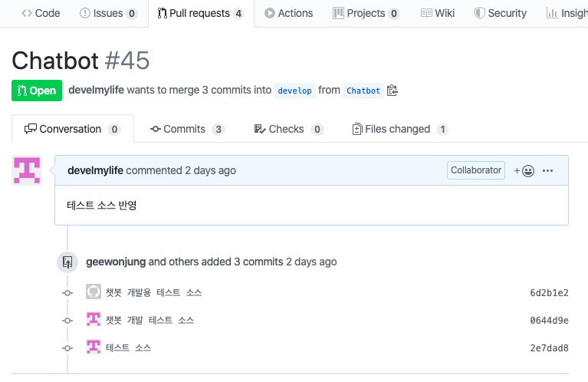This screenshot has height=382, width=588.
Task: Open commit hash 2e7dad8
Action: coord(549,348)
